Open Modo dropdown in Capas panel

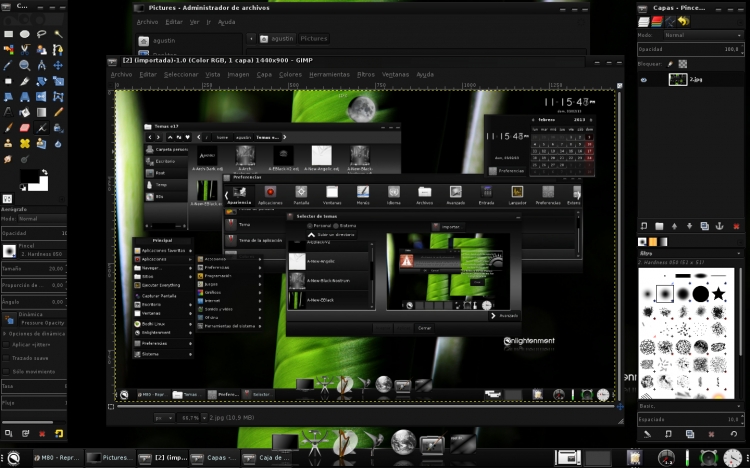[703, 35]
